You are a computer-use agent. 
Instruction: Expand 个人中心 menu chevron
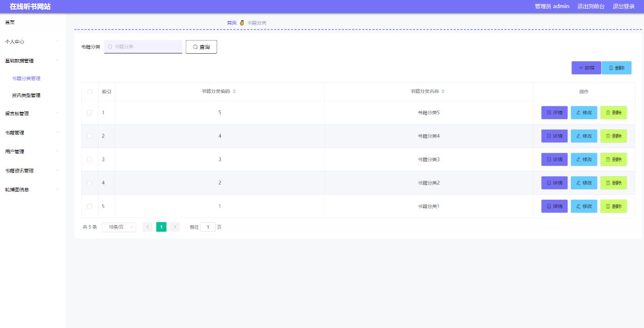(57, 41)
